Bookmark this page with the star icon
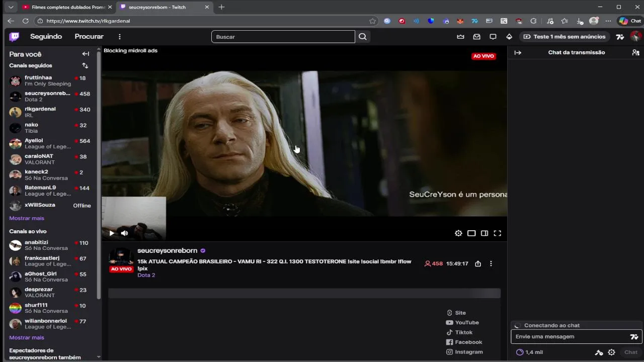 (x=372, y=21)
